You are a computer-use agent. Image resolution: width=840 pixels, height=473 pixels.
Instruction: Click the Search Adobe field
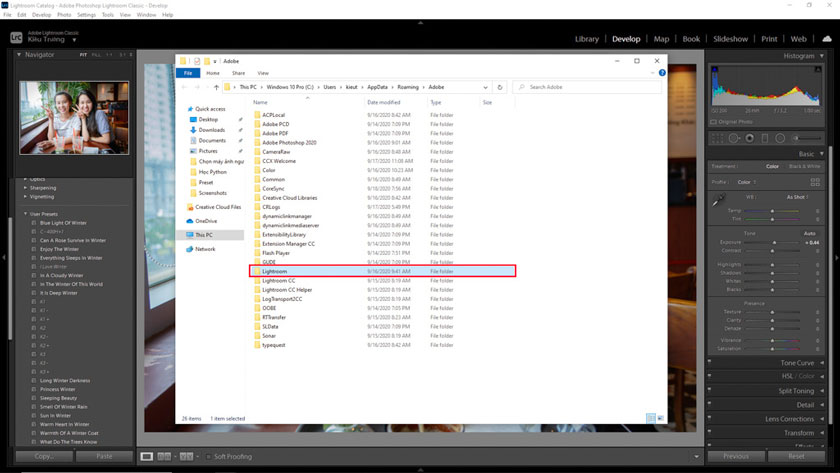588,87
